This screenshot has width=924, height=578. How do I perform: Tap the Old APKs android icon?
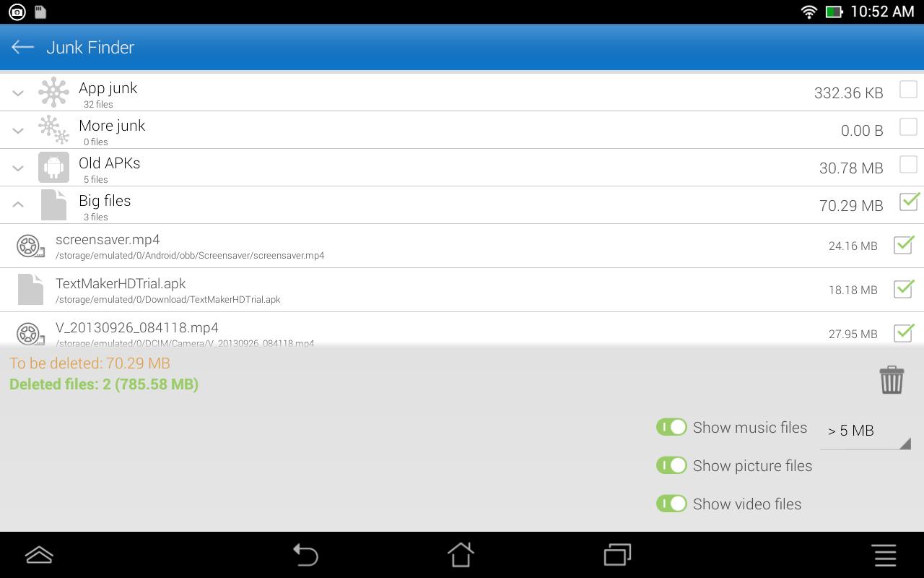[x=53, y=167]
